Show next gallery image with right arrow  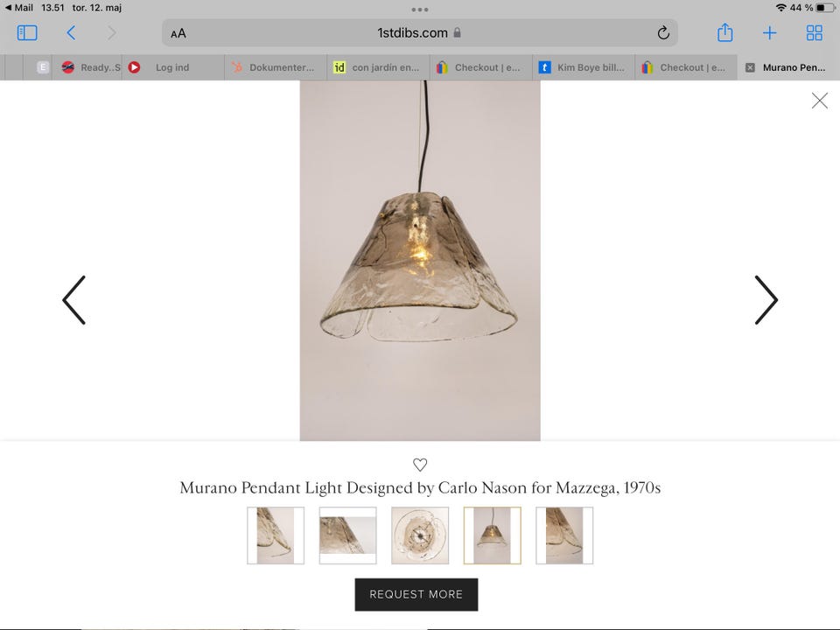click(x=766, y=300)
